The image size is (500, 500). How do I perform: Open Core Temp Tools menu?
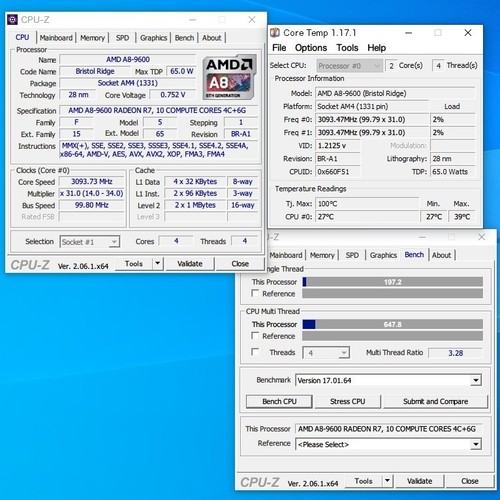(x=347, y=48)
